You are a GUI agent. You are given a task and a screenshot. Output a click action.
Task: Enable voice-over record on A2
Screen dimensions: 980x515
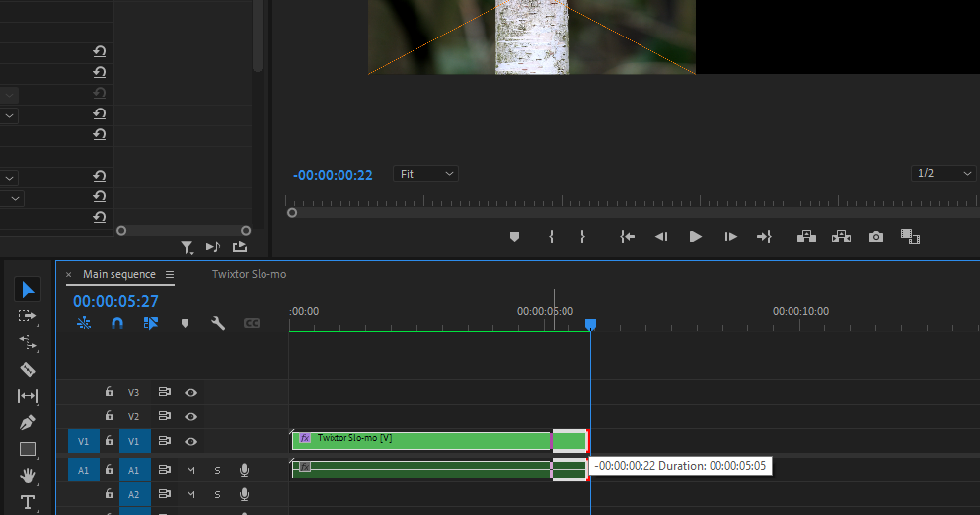[x=245, y=494]
